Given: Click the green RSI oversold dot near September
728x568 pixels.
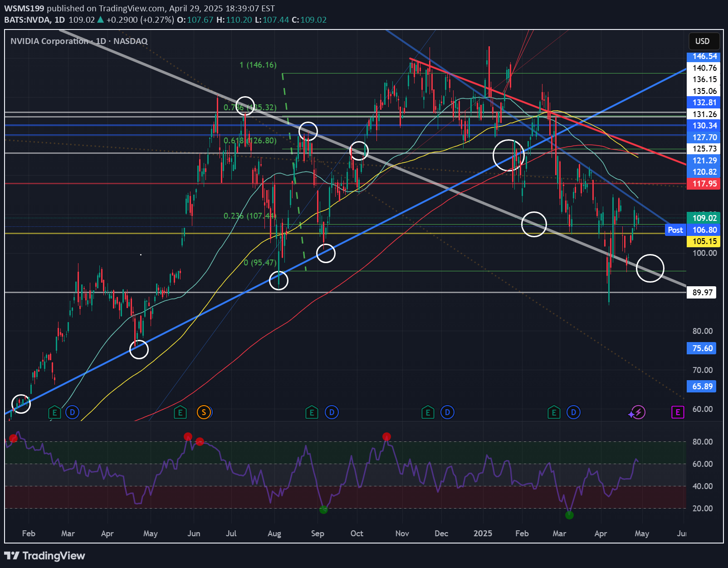Looking at the screenshot, I should click(x=323, y=509).
